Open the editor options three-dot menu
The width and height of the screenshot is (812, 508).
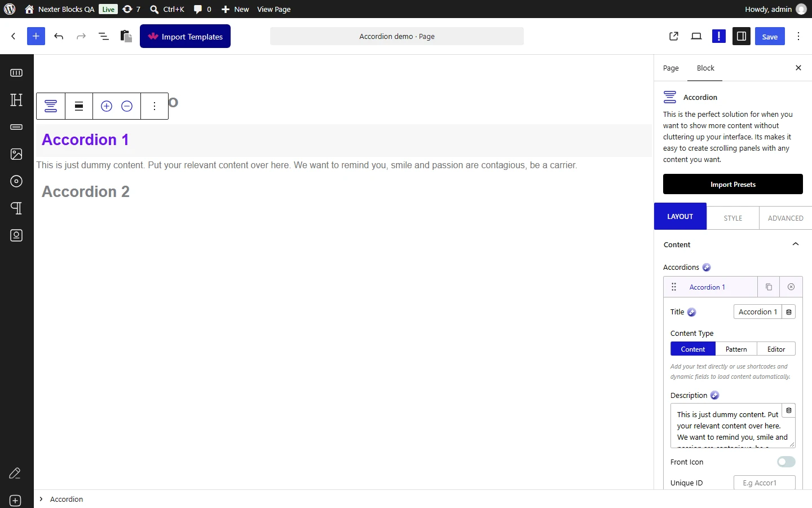click(x=798, y=36)
